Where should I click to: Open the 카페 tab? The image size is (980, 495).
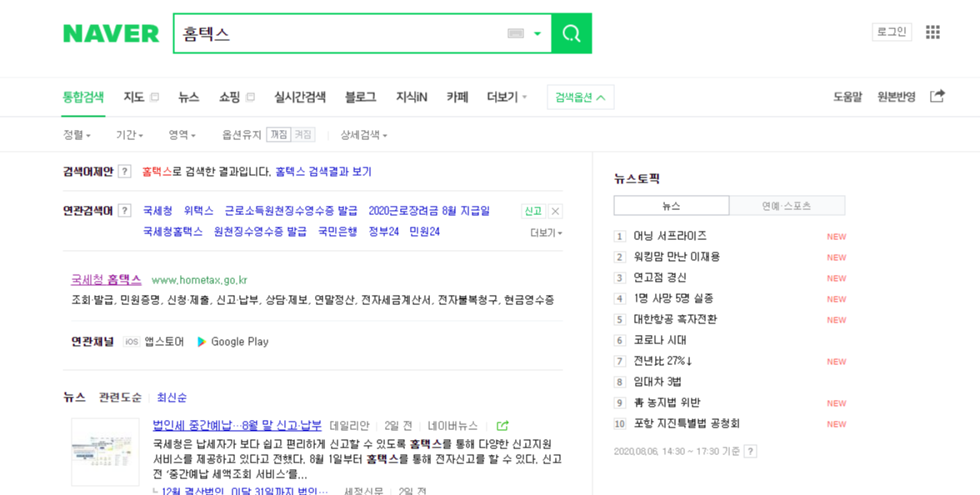point(457,97)
